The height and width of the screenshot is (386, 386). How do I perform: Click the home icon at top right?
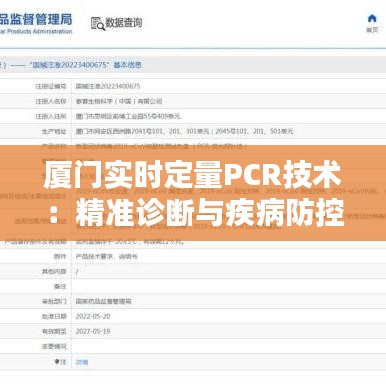point(372,18)
